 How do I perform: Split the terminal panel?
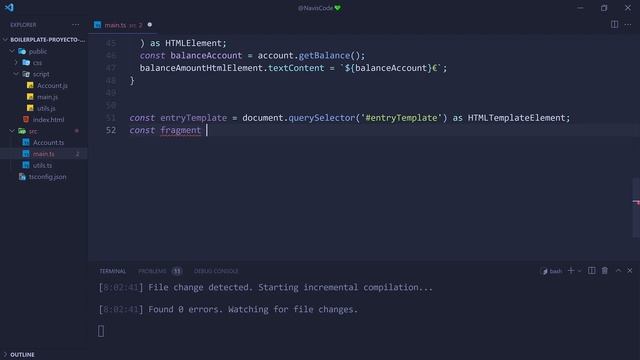(591, 271)
